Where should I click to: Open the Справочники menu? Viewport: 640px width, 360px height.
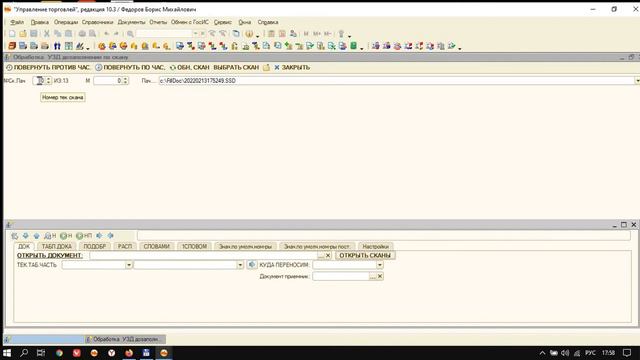(97, 22)
